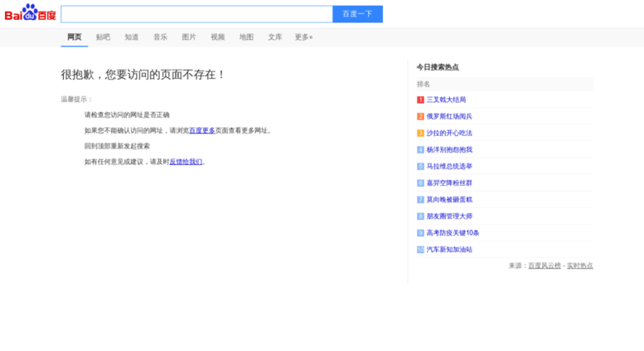This screenshot has height=351, width=644.
Task: Click the rank 10 badge
Action: 420,250
